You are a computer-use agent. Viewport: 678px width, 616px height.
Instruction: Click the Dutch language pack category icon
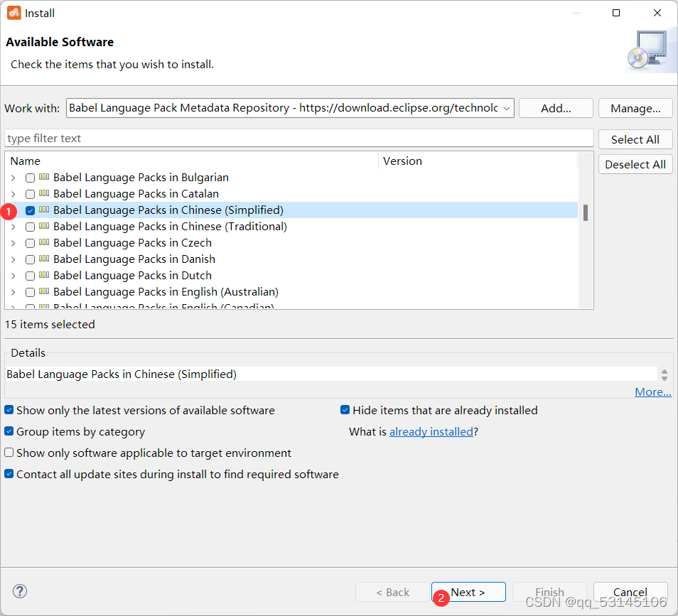point(44,276)
